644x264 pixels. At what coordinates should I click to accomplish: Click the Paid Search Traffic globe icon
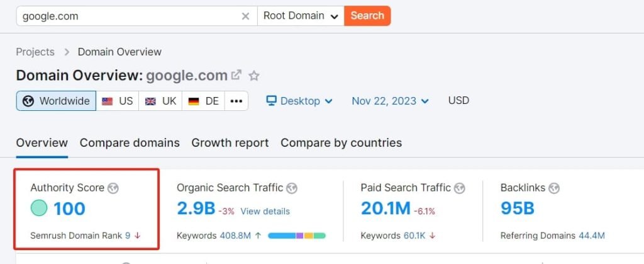pos(460,188)
